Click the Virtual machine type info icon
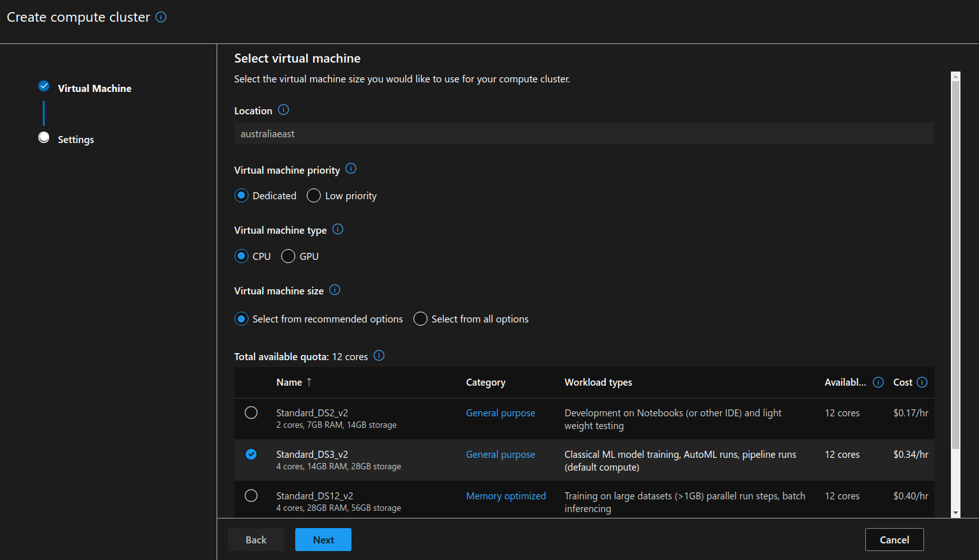Screen dimensions: 979x560 (337, 229)
